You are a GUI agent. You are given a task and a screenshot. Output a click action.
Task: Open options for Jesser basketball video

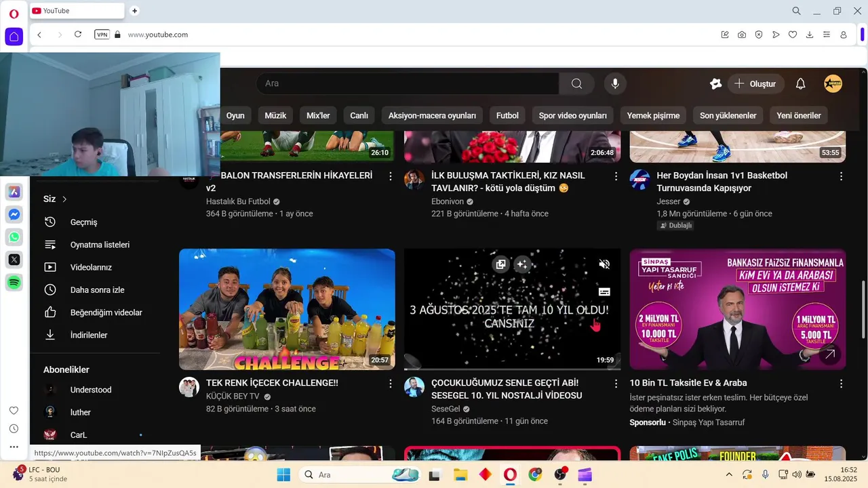841,176
